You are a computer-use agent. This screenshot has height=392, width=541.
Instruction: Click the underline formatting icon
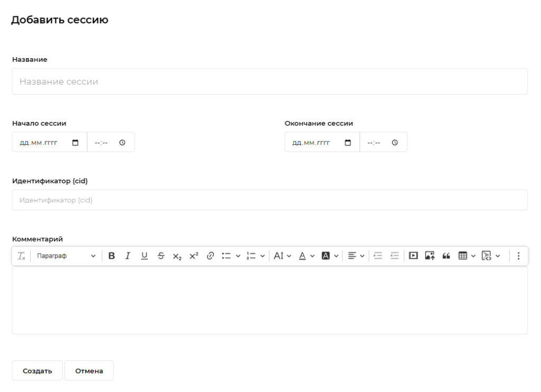(144, 256)
